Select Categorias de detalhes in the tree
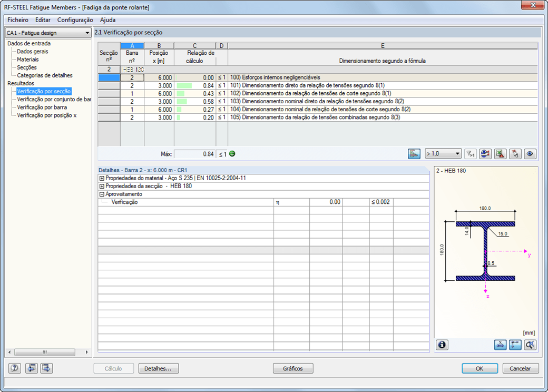This screenshot has height=392, width=548. [x=45, y=75]
